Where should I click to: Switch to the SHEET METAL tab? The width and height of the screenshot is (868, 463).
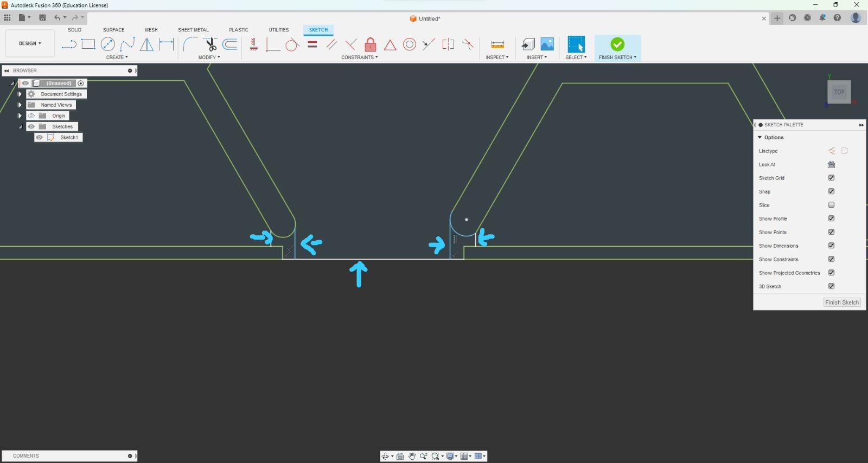[x=193, y=30]
